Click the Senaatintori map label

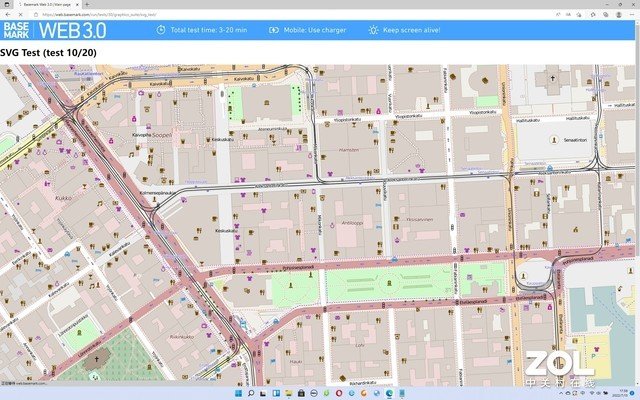(575, 140)
